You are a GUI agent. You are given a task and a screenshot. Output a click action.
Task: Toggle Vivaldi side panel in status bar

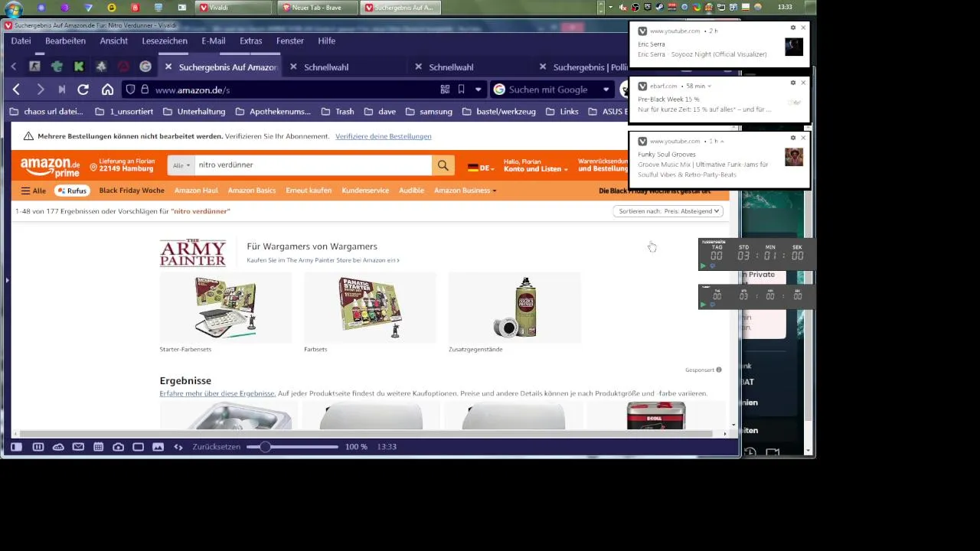(16, 447)
